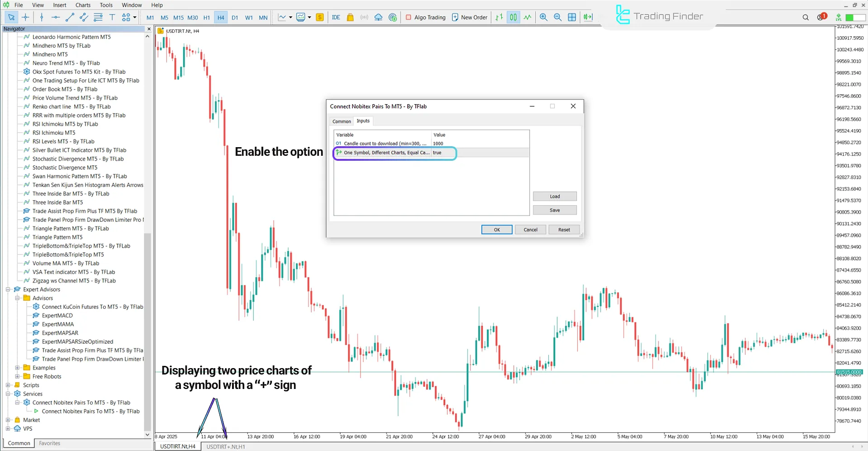This screenshot has height=451, width=868.
Task: Open the IDE via toolbar icon
Action: [336, 17]
